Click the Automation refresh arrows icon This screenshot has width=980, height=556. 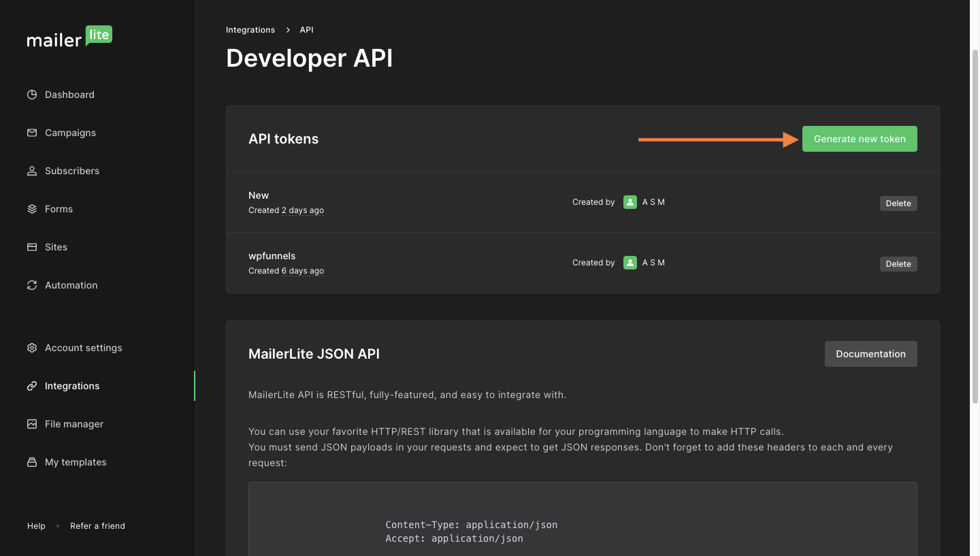(x=32, y=285)
